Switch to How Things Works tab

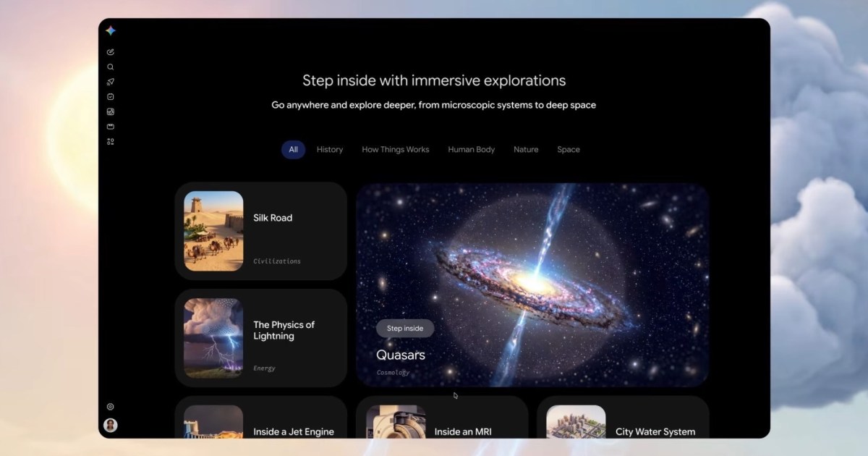[396, 150]
